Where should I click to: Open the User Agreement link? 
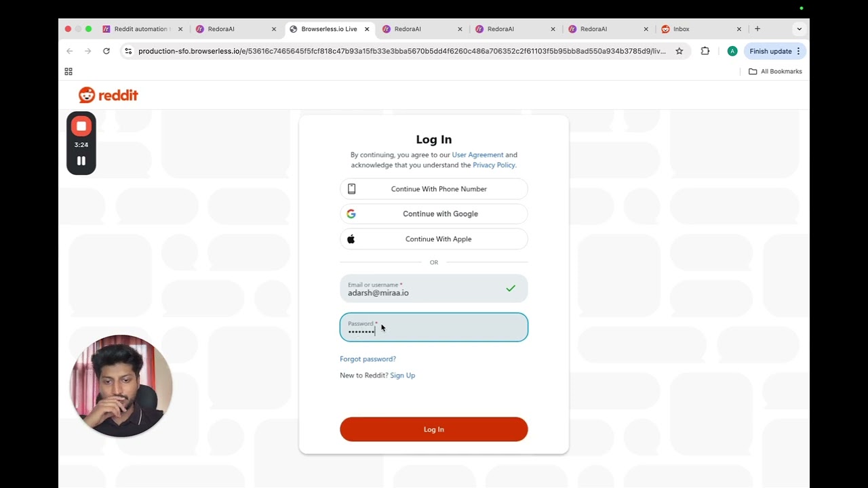tap(477, 155)
